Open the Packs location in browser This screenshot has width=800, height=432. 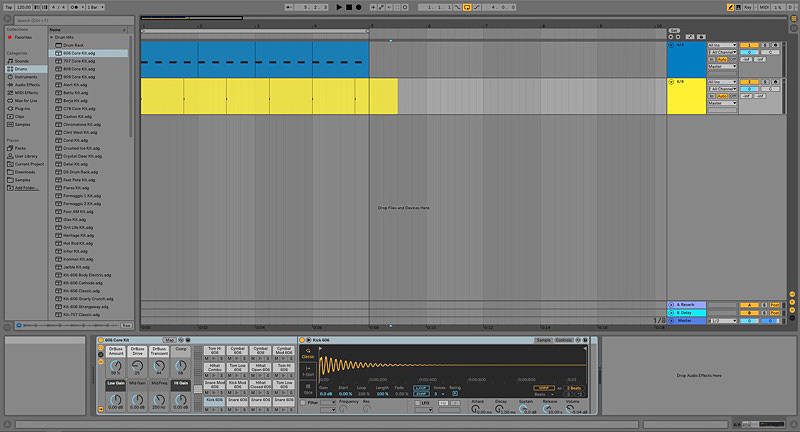tap(20, 147)
